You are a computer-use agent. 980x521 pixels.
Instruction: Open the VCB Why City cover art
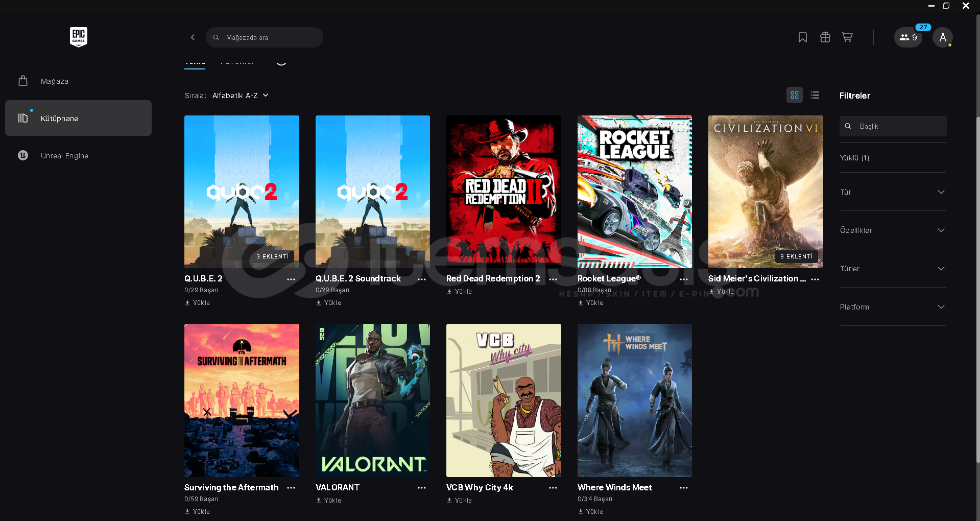tap(504, 400)
